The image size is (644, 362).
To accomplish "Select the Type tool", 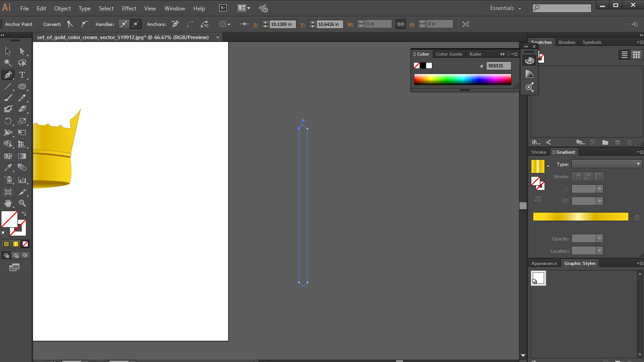I will click(x=22, y=74).
